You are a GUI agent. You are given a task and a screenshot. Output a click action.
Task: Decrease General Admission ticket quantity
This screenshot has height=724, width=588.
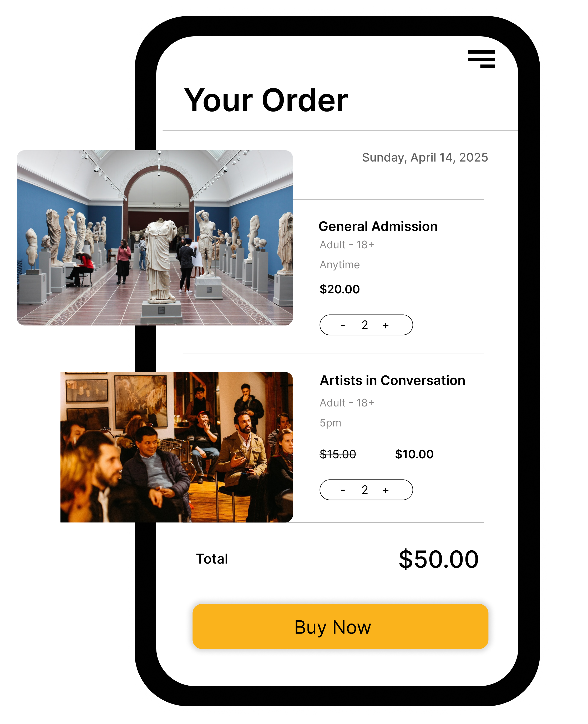click(343, 325)
